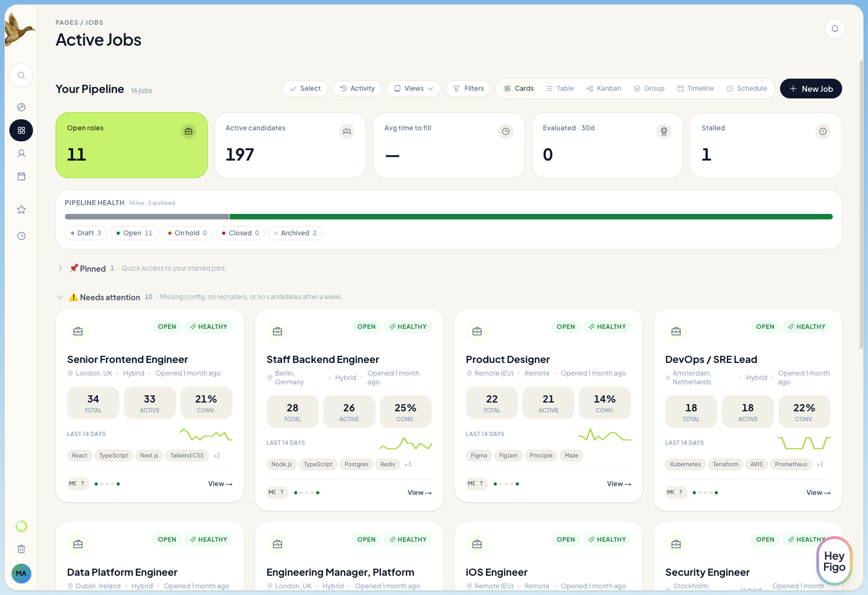The image size is (868, 595).
Task: Switch to the Kanban view tab
Action: pos(604,89)
